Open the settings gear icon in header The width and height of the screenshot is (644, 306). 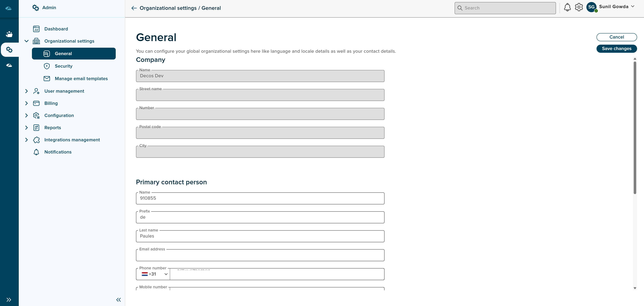(579, 7)
